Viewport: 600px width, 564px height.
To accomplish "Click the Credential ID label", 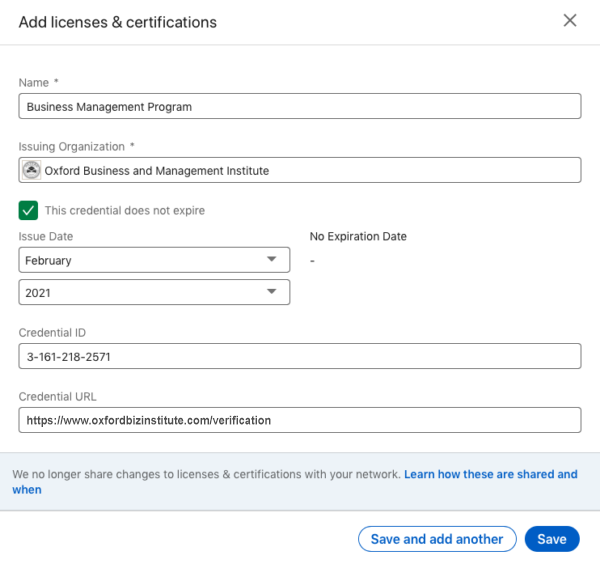I will coord(52,333).
